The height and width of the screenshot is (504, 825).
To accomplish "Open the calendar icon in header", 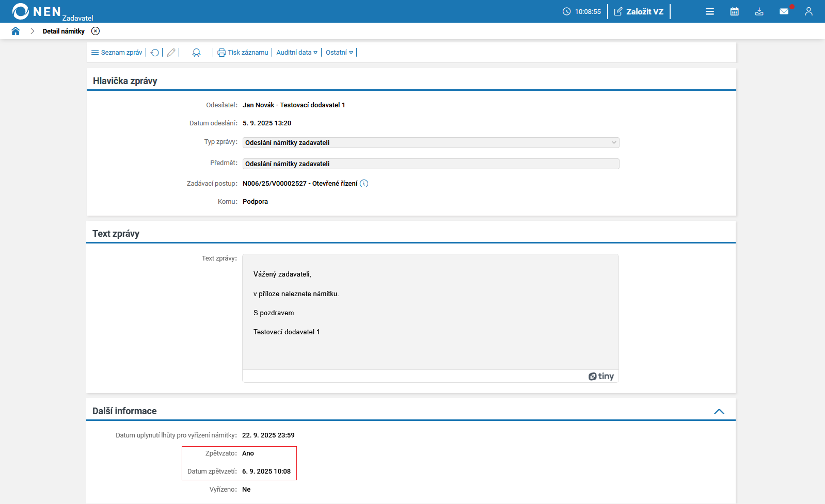I will (x=735, y=11).
